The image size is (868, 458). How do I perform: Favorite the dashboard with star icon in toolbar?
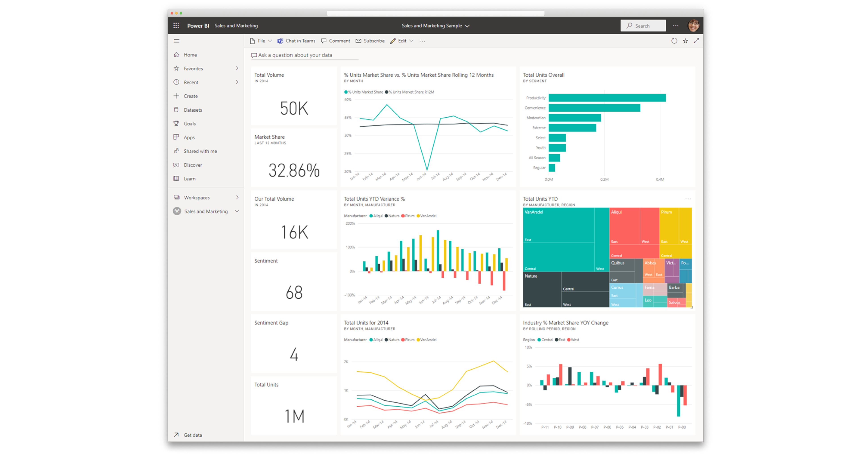685,41
